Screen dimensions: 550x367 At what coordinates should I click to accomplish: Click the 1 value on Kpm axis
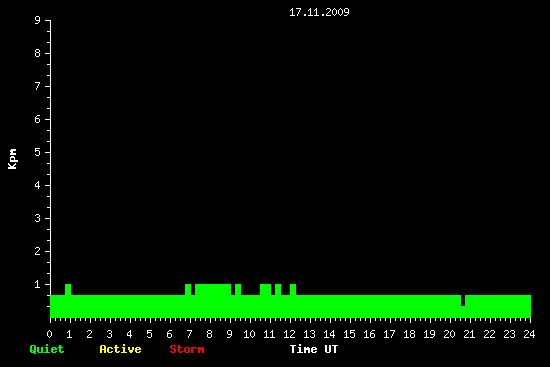point(38,284)
